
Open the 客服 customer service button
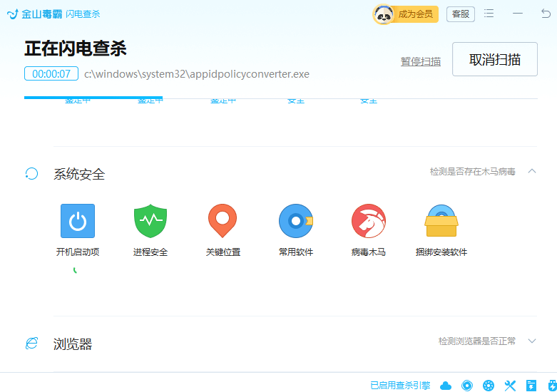(x=461, y=14)
